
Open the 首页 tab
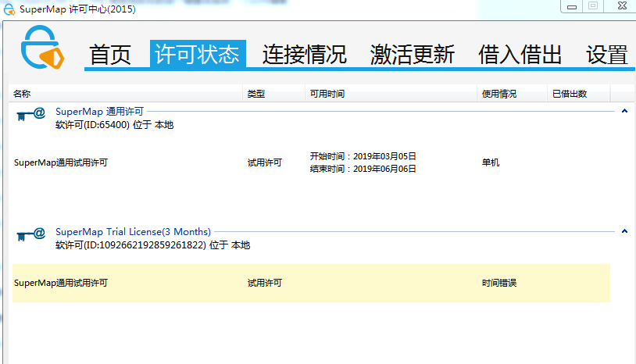[x=110, y=55]
